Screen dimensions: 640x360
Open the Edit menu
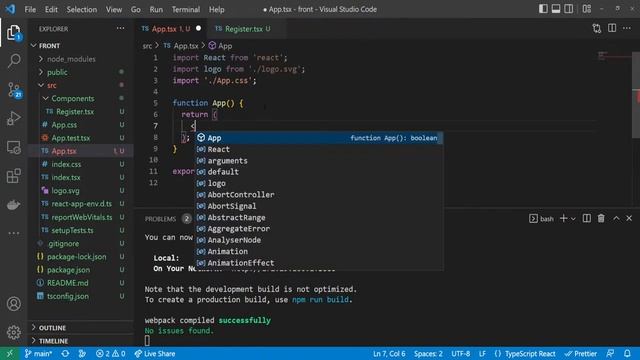(51, 9)
